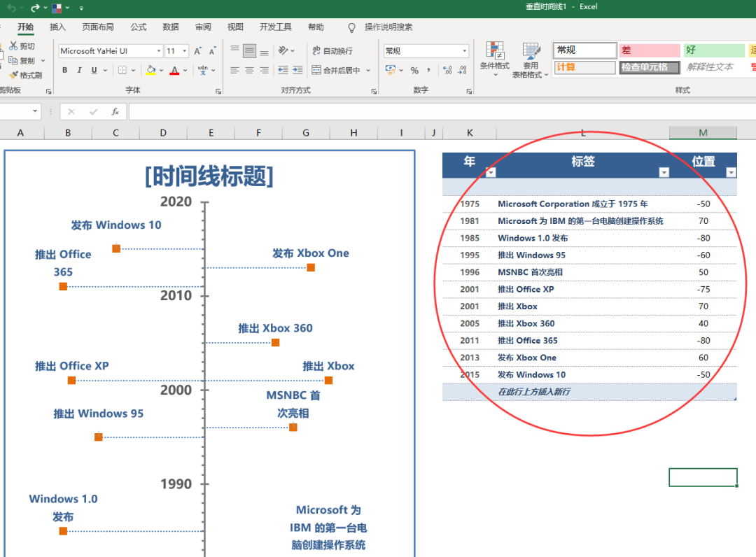Open the Merge and Center dropdown arrow
The height and width of the screenshot is (557, 756).
point(368,71)
